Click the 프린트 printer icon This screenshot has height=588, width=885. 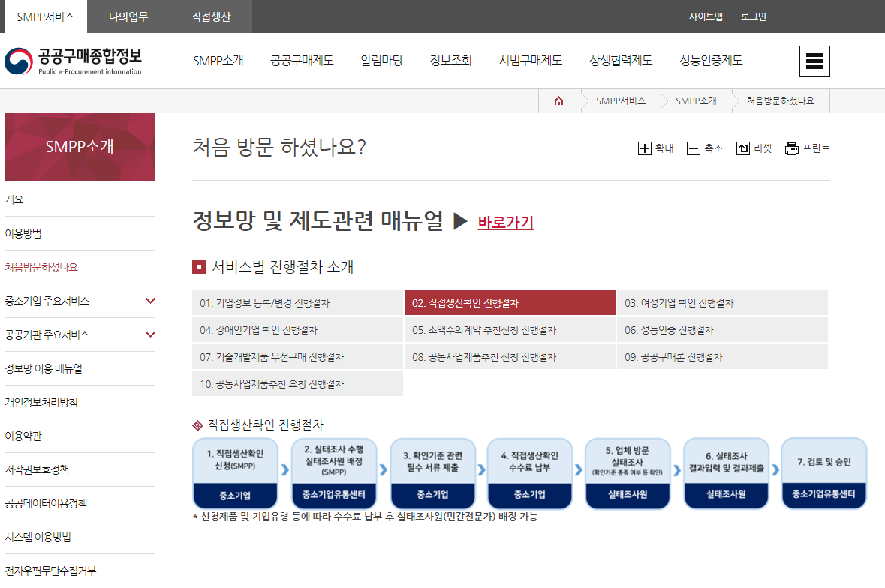pos(792,148)
